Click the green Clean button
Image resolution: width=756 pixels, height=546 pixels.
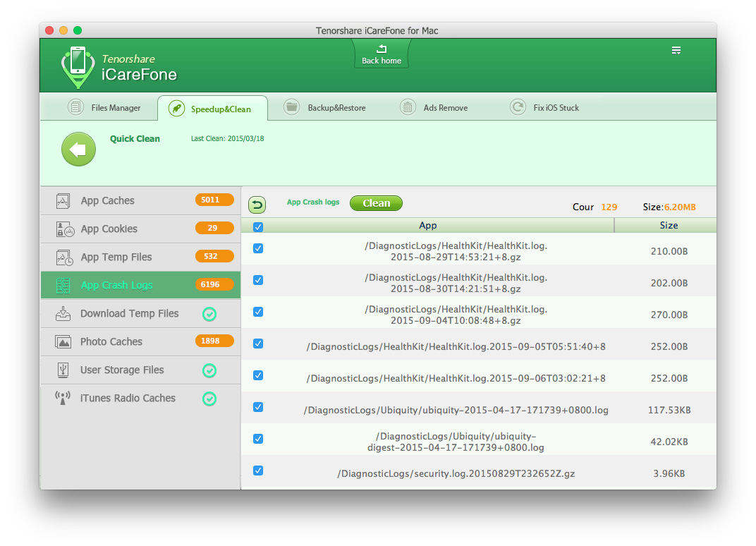[376, 203]
